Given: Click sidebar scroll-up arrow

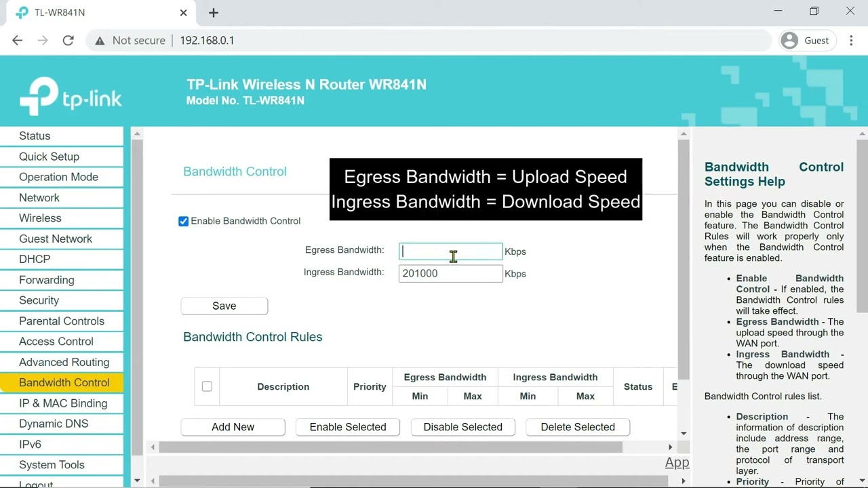Looking at the screenshot, I should (137, 134).
